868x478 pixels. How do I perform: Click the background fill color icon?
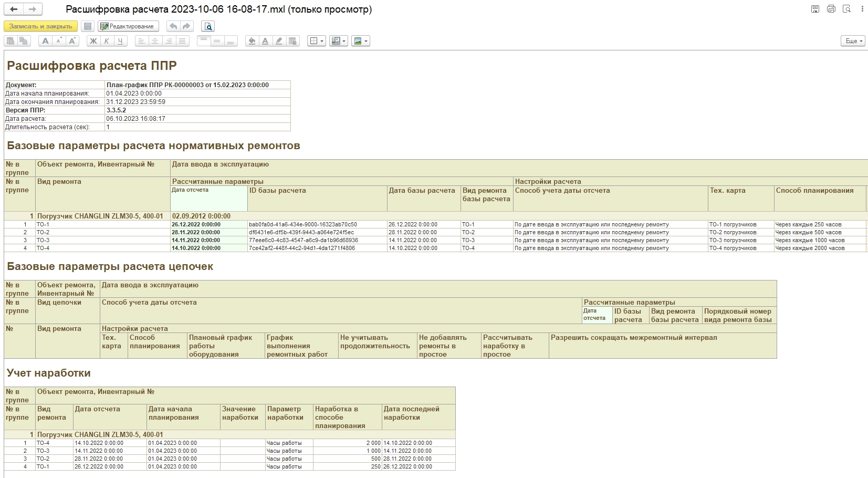pos(252,41)
